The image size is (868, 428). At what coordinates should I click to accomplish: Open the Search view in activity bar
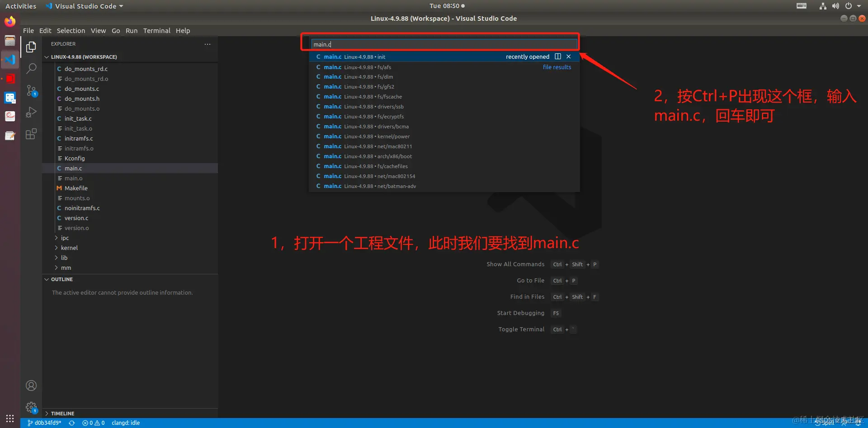point(31,68)
